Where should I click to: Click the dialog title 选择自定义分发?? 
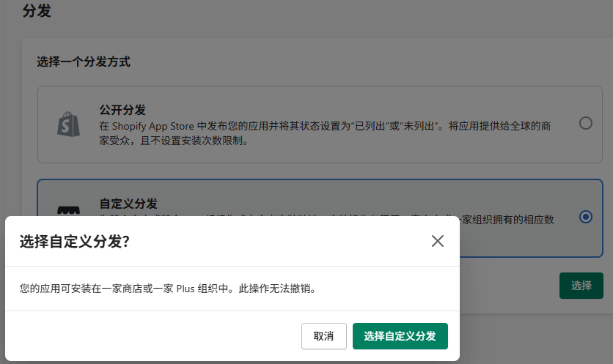click(75, 242)
